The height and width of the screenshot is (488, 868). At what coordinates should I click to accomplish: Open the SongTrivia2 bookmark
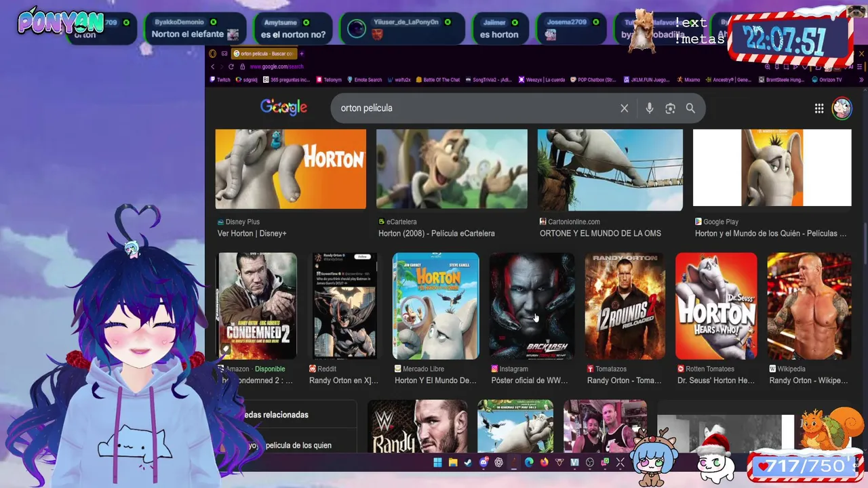coord(488,80)
